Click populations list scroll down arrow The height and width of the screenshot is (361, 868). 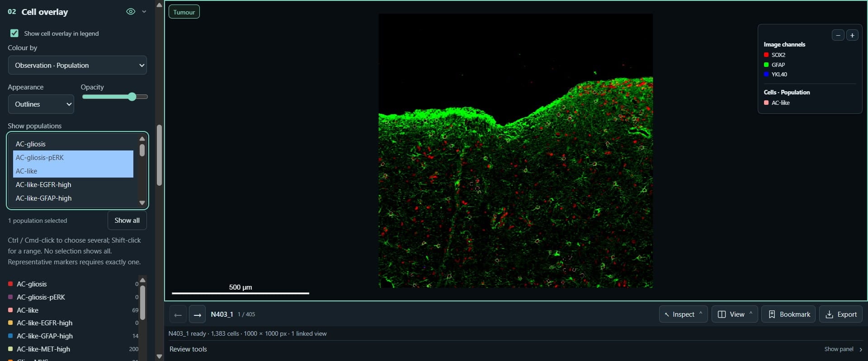click(x=142, y=203)
